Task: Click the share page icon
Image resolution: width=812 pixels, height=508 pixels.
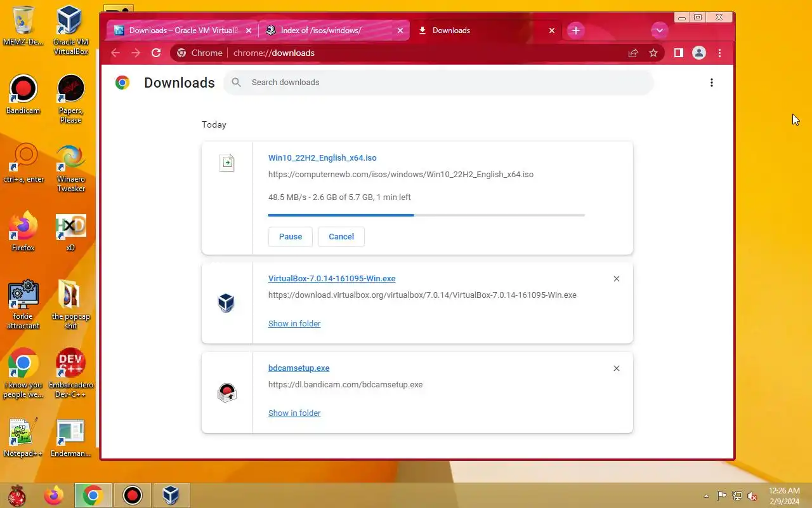Action: pos(633,53)
